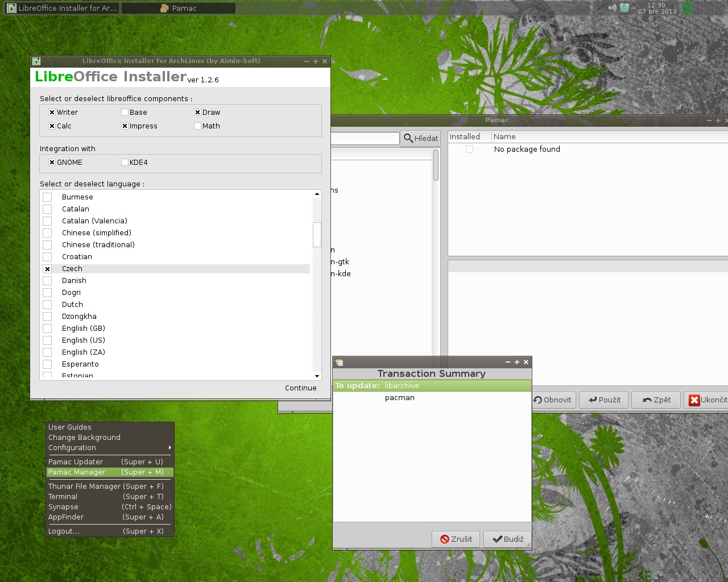The width and height of the screenshot is (728, 582).
Task: Click the Installed column header in Pamac
Action: tap(469, 137)
